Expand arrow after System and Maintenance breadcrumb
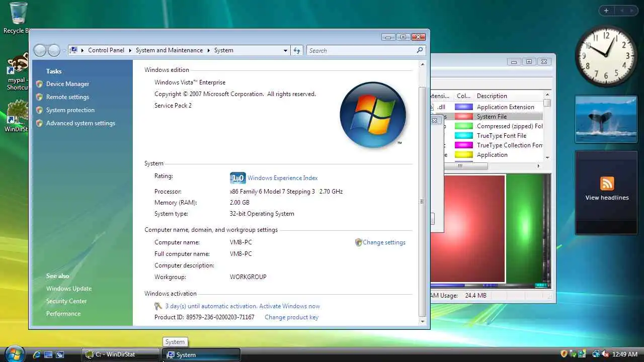Viewport: 644px width, 362px height. pyautogui.click(x=208, y=50)
